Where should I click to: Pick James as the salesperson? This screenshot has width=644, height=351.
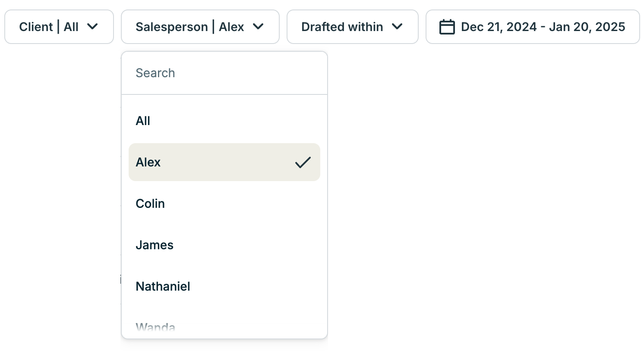point(155,245)
